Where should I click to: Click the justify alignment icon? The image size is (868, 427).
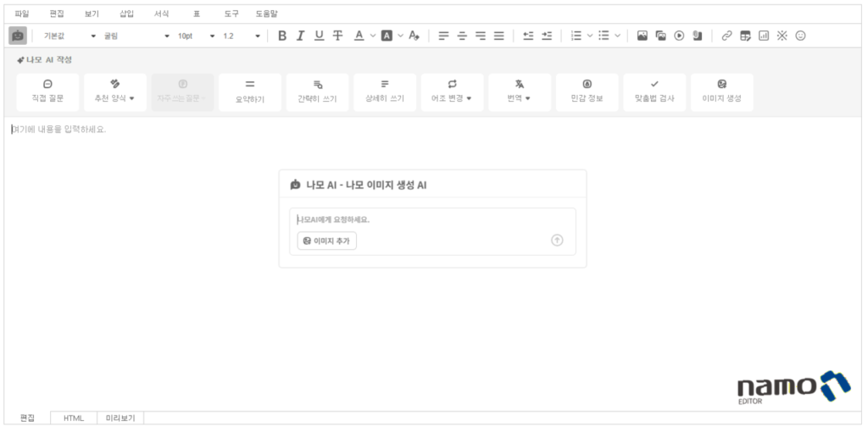pyautogui.click(x=498, y=36)
